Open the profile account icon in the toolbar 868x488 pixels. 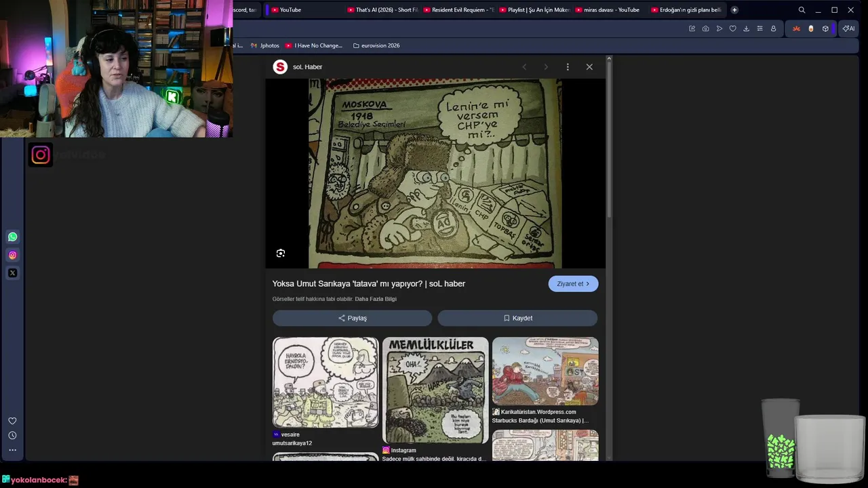pos(773,28)
